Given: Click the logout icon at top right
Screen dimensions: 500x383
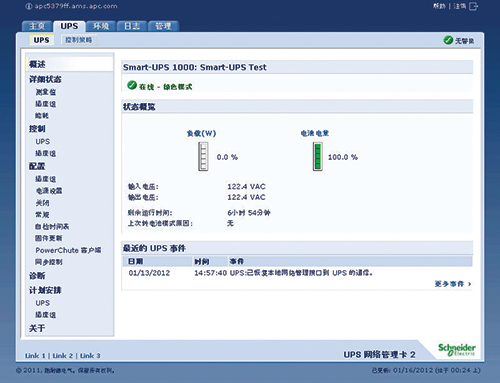Looking at the screenshot, I should [474, 6].
